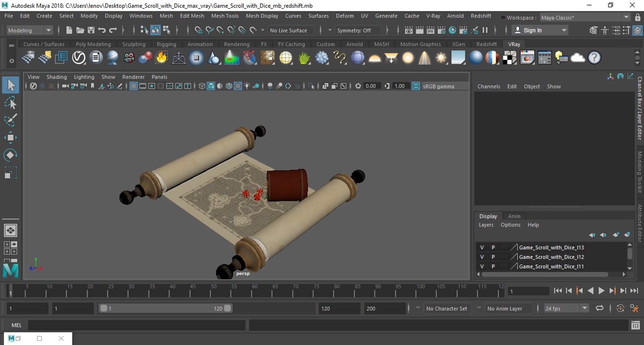
Task: Activate the Rotate tool
Action: pos(11,155)
